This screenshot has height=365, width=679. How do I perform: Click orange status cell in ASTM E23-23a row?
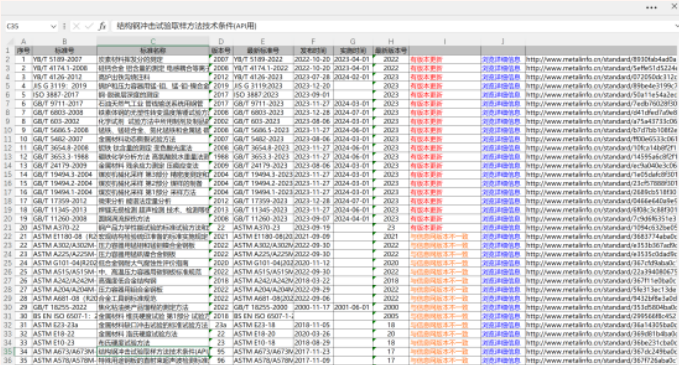(445, 325)
